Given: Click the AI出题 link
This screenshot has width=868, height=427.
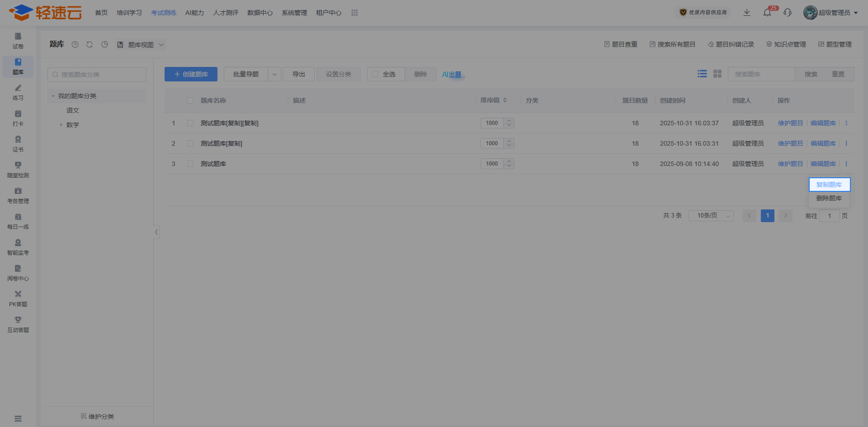Looking at the screenshot, I should click(x=452, y=74).
